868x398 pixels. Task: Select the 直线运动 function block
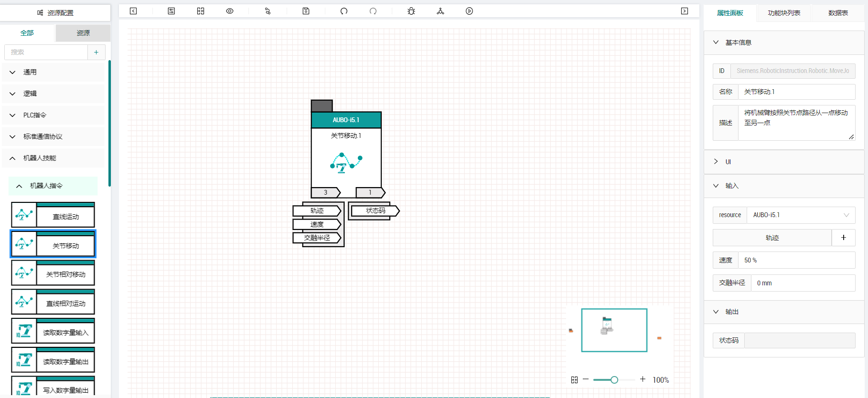53,215
